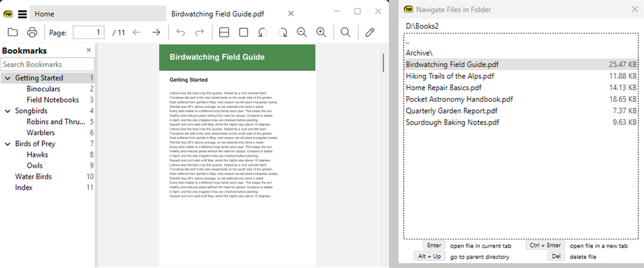Click the Alt + Up shortcut button
Image resolution: width=644 pixels, height=268 pixels.
429,256
